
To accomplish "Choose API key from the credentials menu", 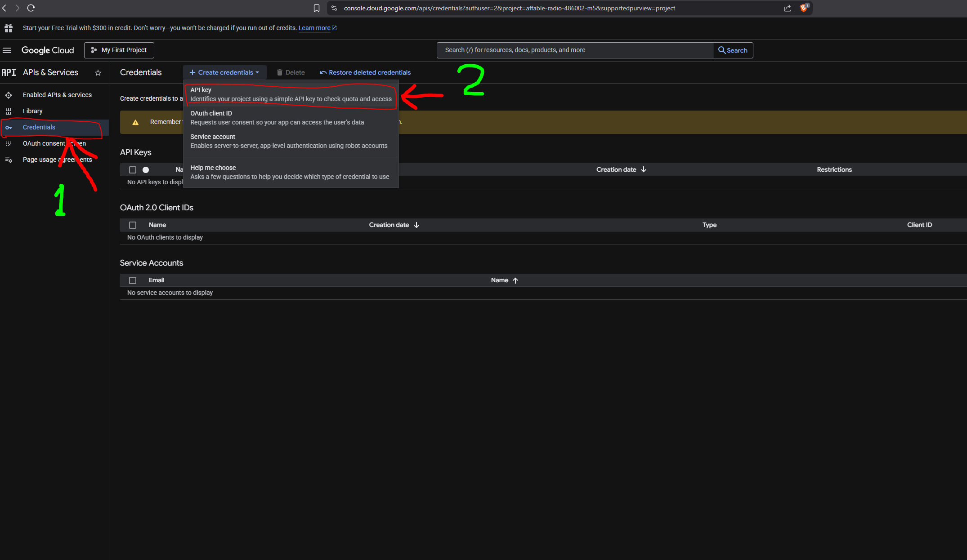I will pos(291,94).
